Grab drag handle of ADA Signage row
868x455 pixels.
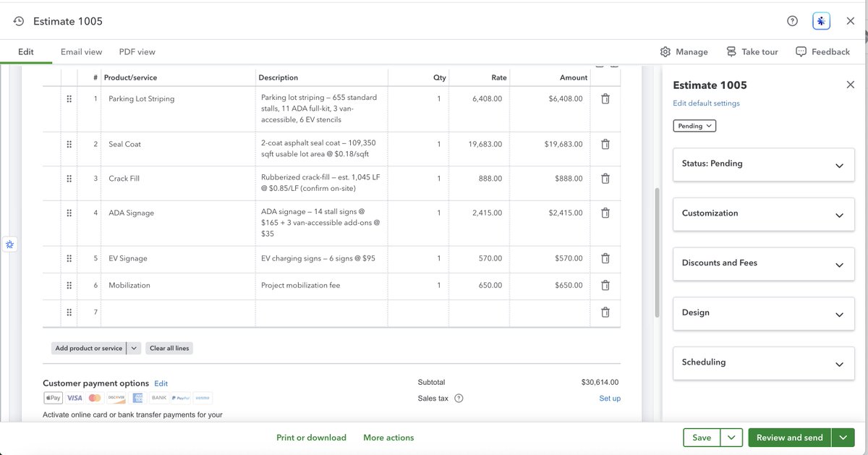click(69, 213)
